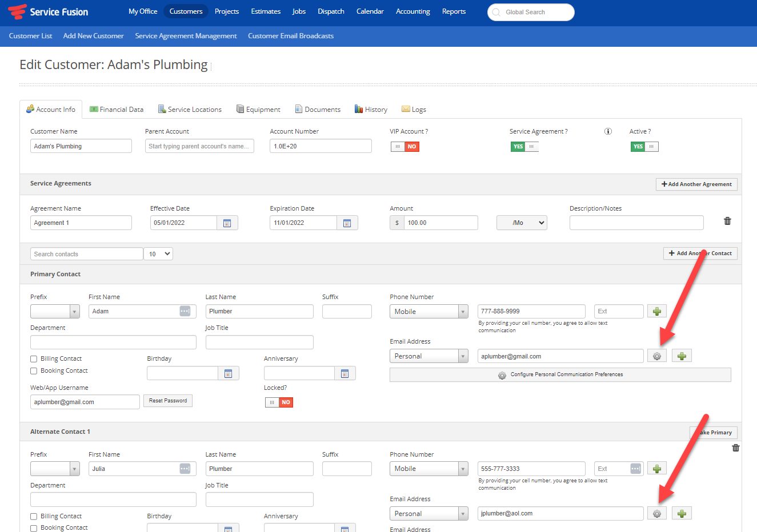Open primary contact Birthday calendar picker
The image size is (757, 532).
[x=228, y=373]
